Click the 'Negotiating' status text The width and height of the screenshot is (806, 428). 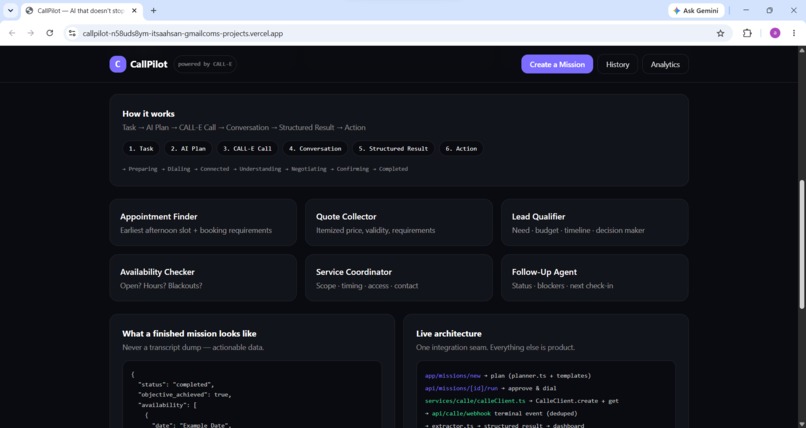pos(307,169)
